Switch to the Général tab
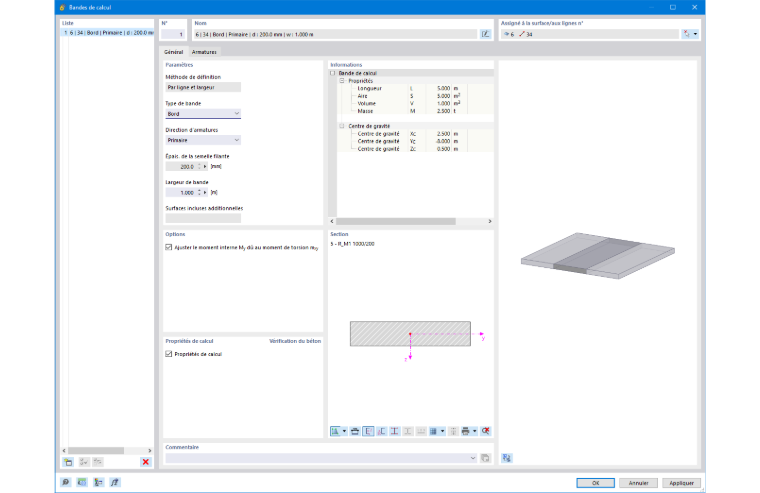The width and height of the screenshot is (760, 493). pyautogui.click(x=174, y=52)
